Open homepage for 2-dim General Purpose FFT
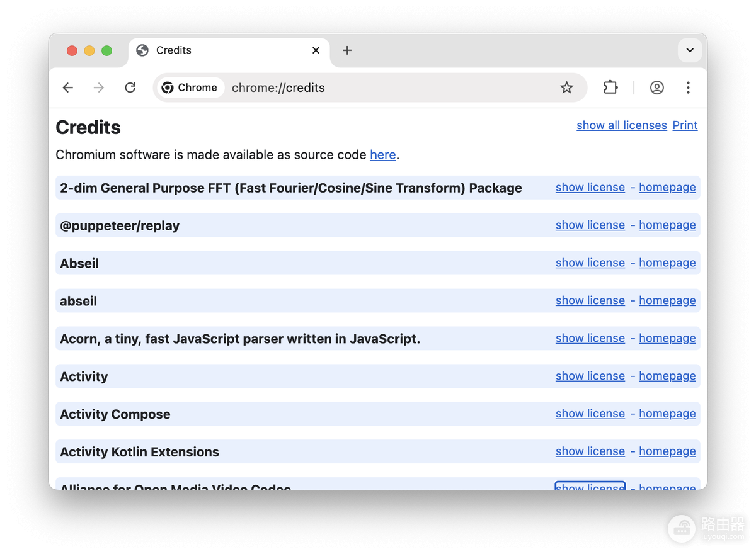The width and height of the screenshot is (756, 554). pos(667,188)
